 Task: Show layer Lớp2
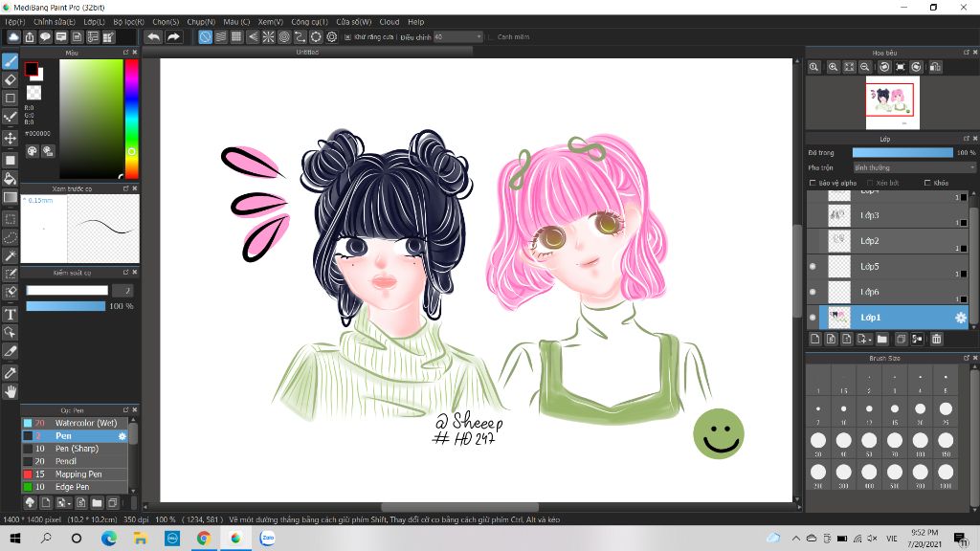813,241
